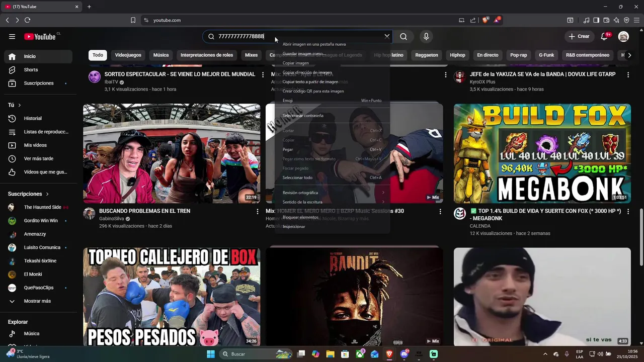Reload the page
Screen dimensions: 644x362
[27, 20]
